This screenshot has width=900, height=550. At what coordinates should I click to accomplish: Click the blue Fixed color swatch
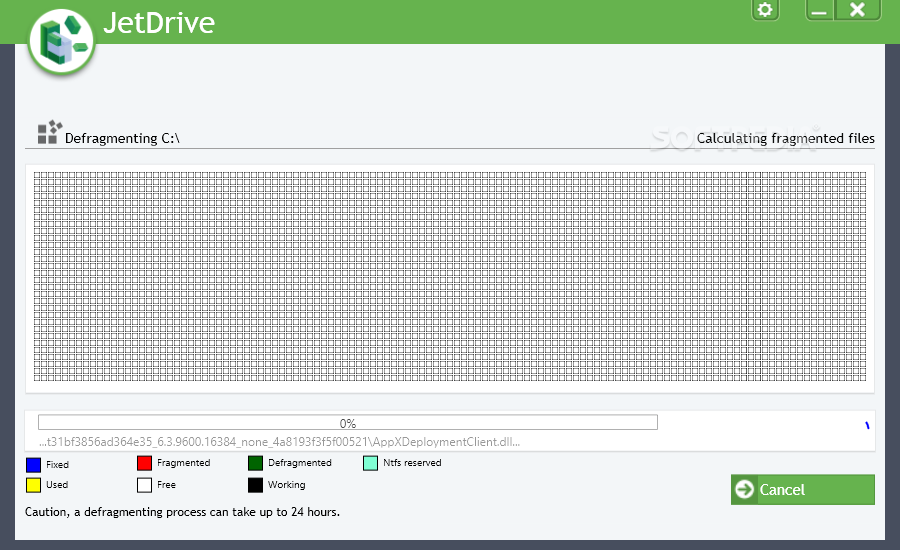(34, 464)
